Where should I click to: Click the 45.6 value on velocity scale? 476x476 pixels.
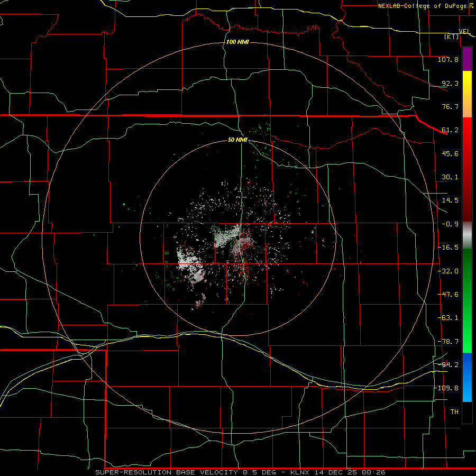[450, 153]
